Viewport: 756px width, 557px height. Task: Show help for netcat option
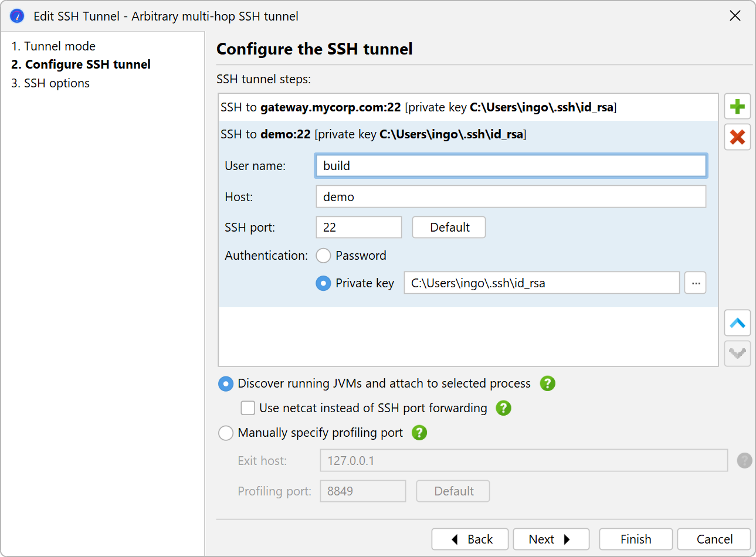click(x=503, y=408)
